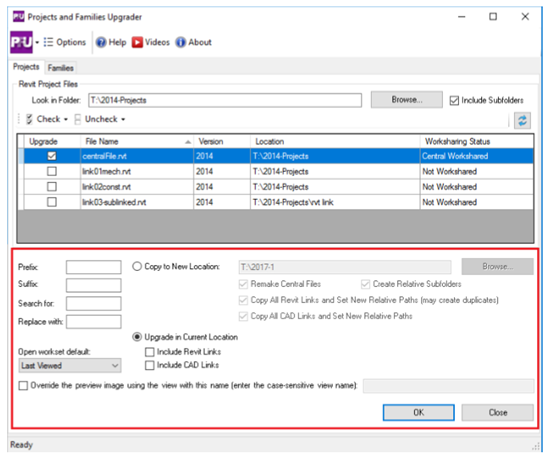
Task: Select Upgrade in Current Location radio
Action: point(137,337)
